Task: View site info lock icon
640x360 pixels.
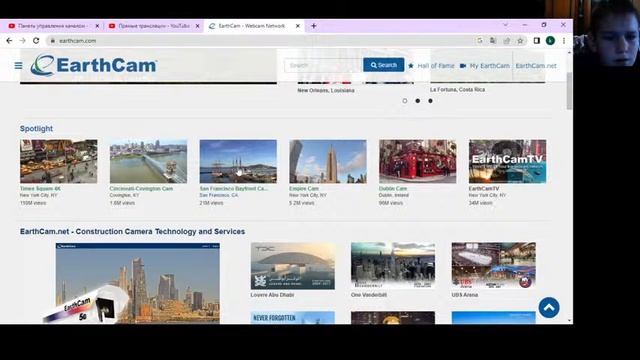Action: point(52,41)
